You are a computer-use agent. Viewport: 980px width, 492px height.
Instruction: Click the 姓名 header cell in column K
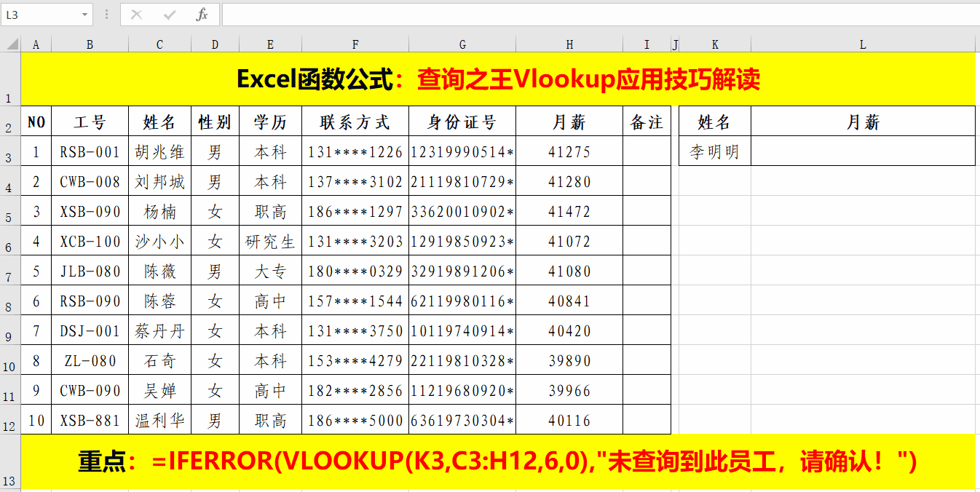pyautogui.click(x=715, y=121)
